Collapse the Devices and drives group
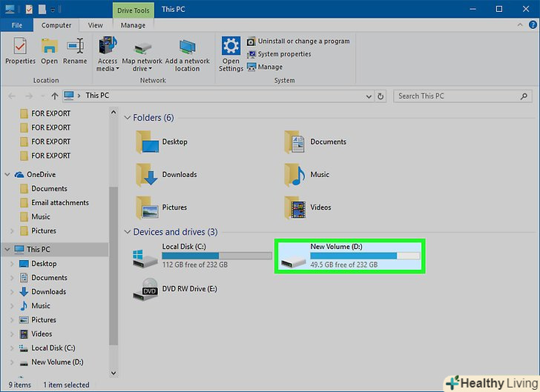The image size is (540, 392). tap(127, 232)
